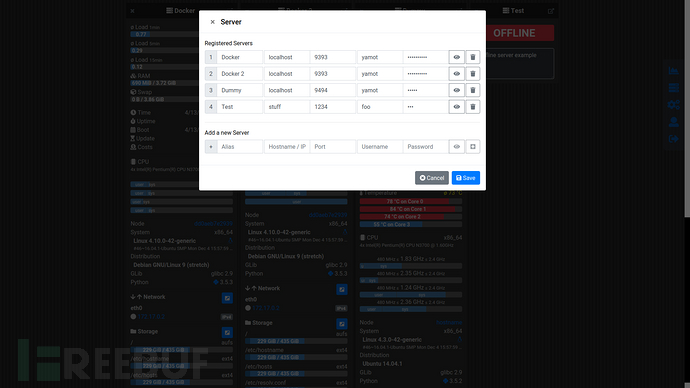Screen dimensions: 690x388
Task: Save the server settings
Action: click(466, 178)
